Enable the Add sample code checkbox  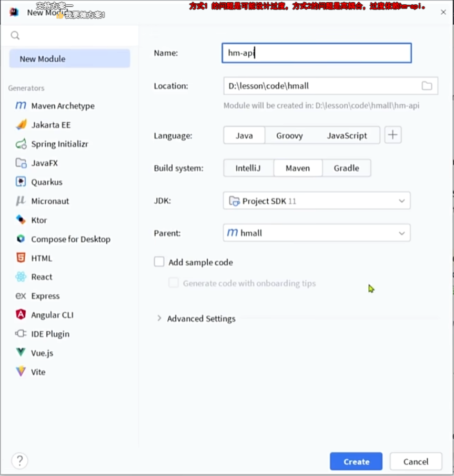pyautogui.click(x=159, y=262)
